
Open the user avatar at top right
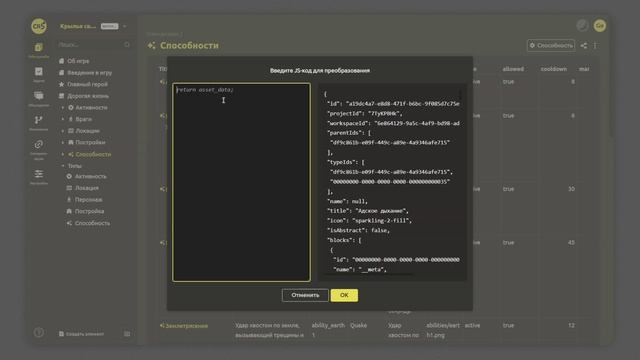point(600,26)
